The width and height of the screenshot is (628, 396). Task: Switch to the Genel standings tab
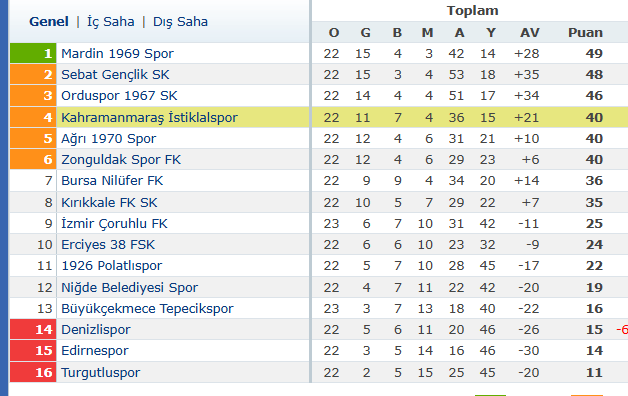[x=49, y=22]
